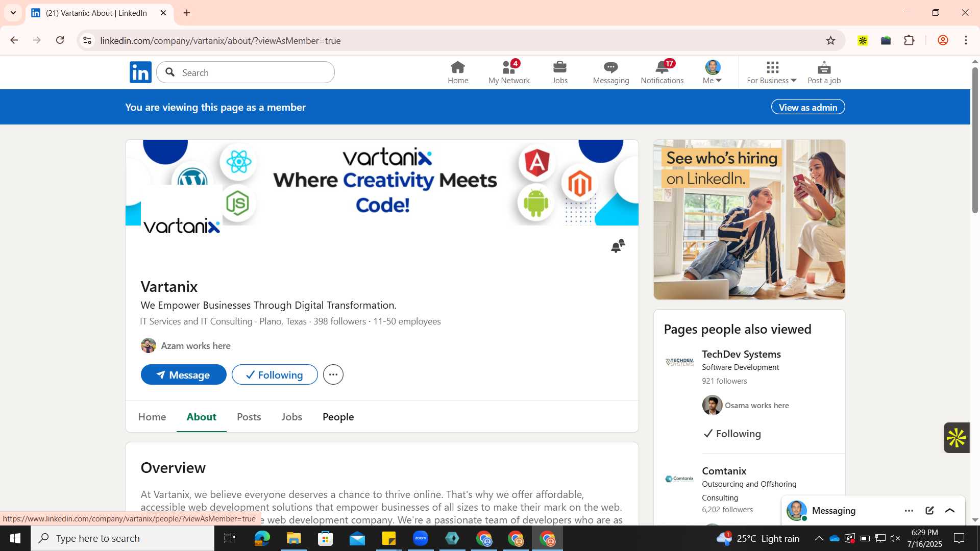Open tab search dropdown arrow

point(13,13)
